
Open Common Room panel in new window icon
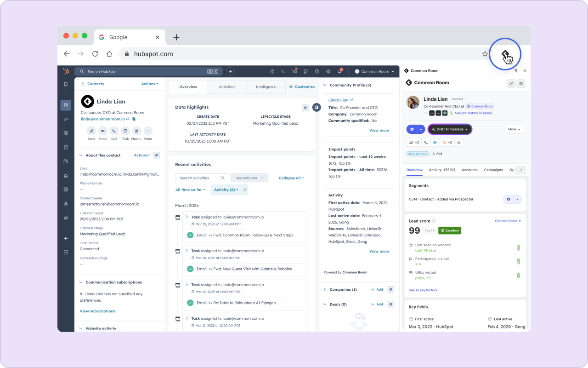coord(511,84)
